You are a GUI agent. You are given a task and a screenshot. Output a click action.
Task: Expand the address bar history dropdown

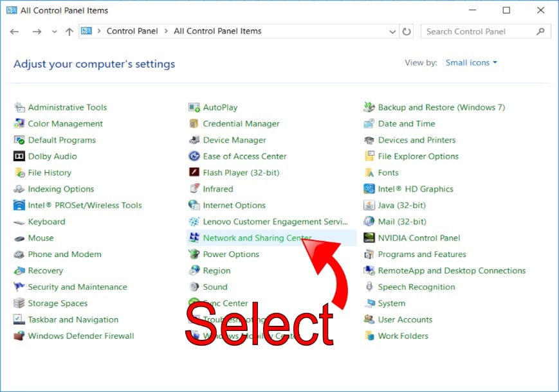pyautogui.click(x=393, y=31)
